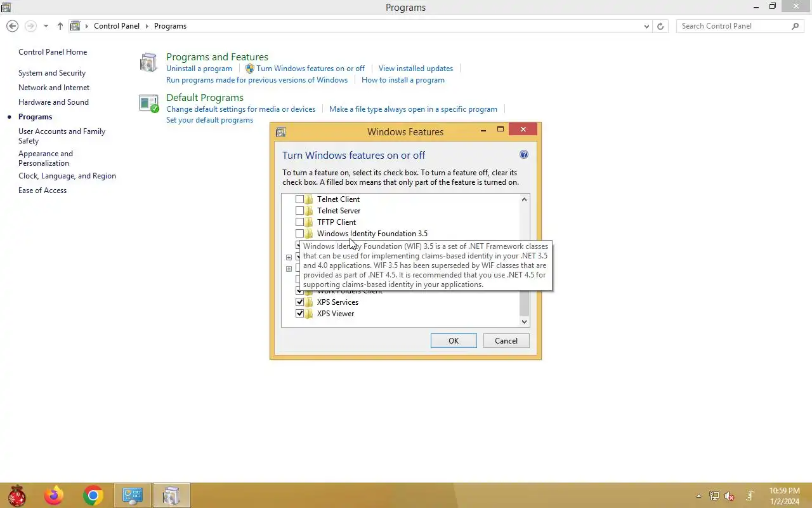The image size is (812, 508).
Task: Open Appearance and Personalization category
Action: pos(46,158)
